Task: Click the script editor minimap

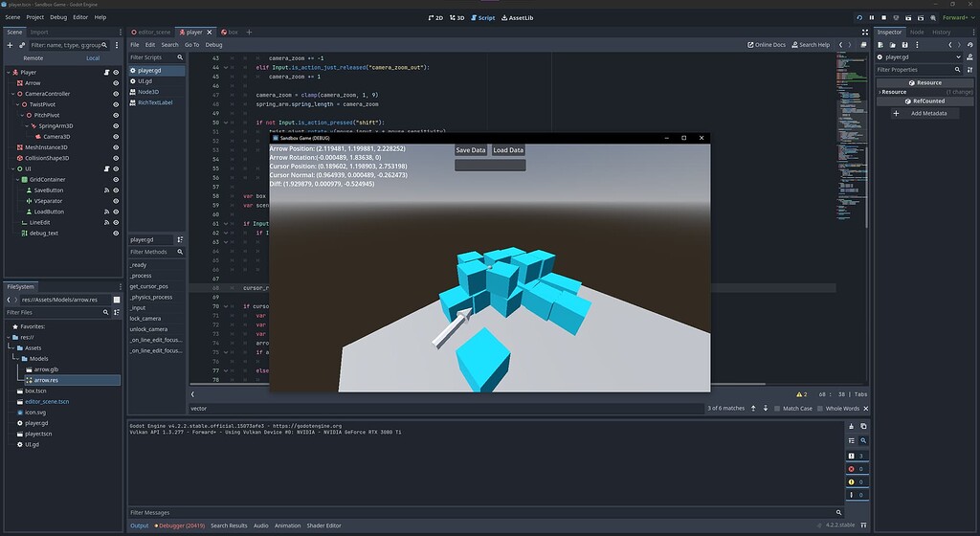Action: pos(850,138)
